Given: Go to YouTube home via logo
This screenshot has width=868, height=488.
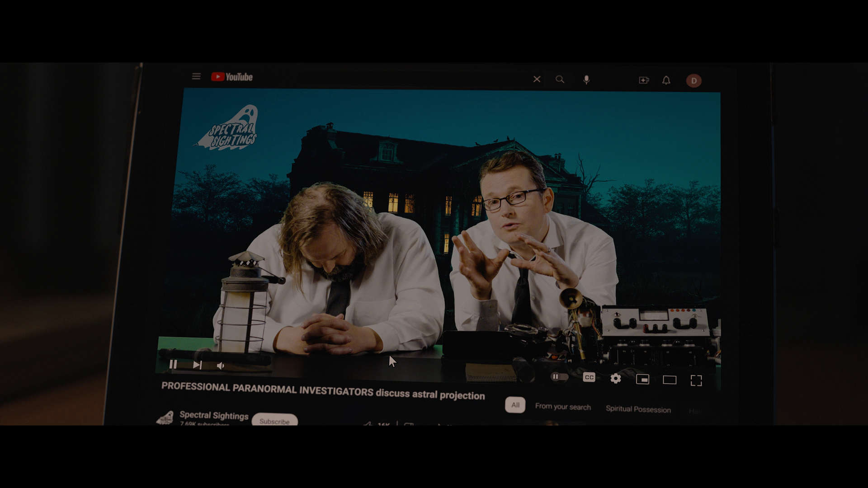Looking at the screenshot, I should pyautogui.click(x=232, y=77).
